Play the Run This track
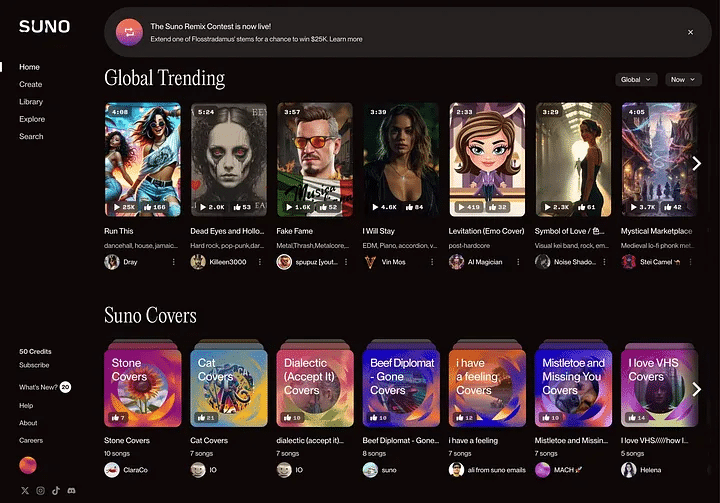Viewport: 720px width, 503px height. pos(124,207)
